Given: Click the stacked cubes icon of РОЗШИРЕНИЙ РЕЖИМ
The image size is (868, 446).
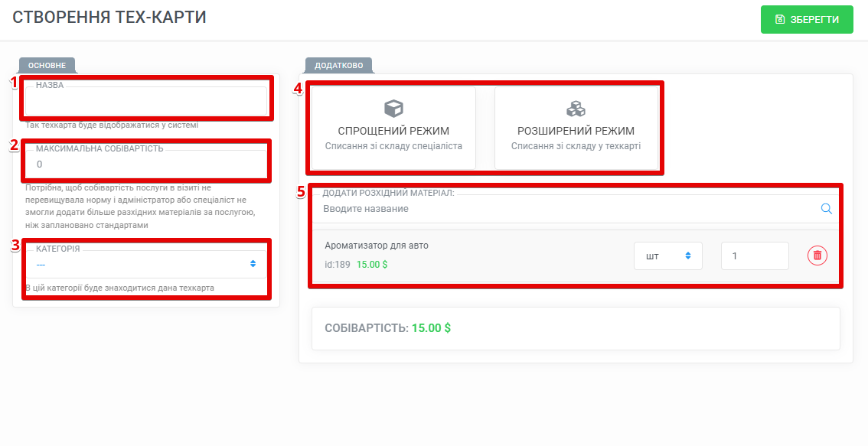Looking at the screenshot, I should 576,109.
